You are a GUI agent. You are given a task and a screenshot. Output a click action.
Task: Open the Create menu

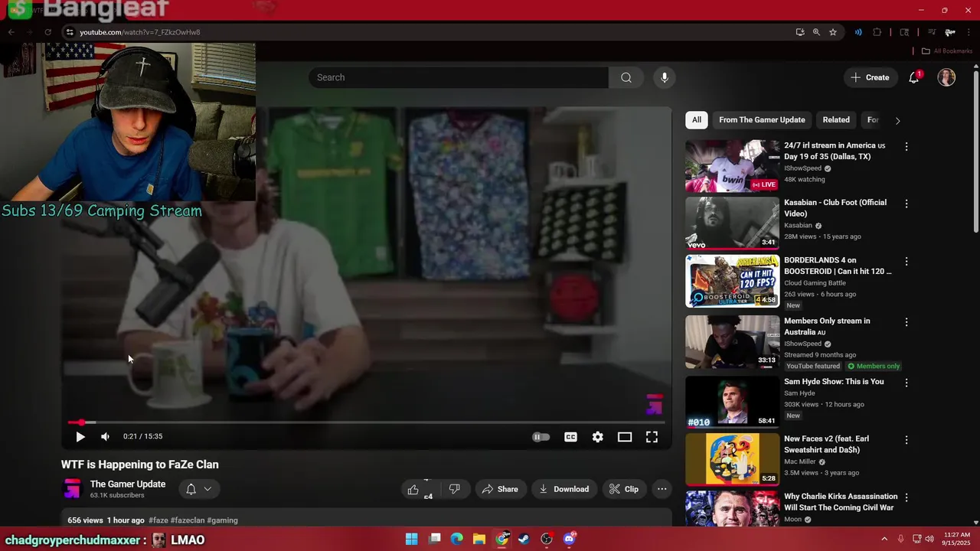(x=870, y=77)
